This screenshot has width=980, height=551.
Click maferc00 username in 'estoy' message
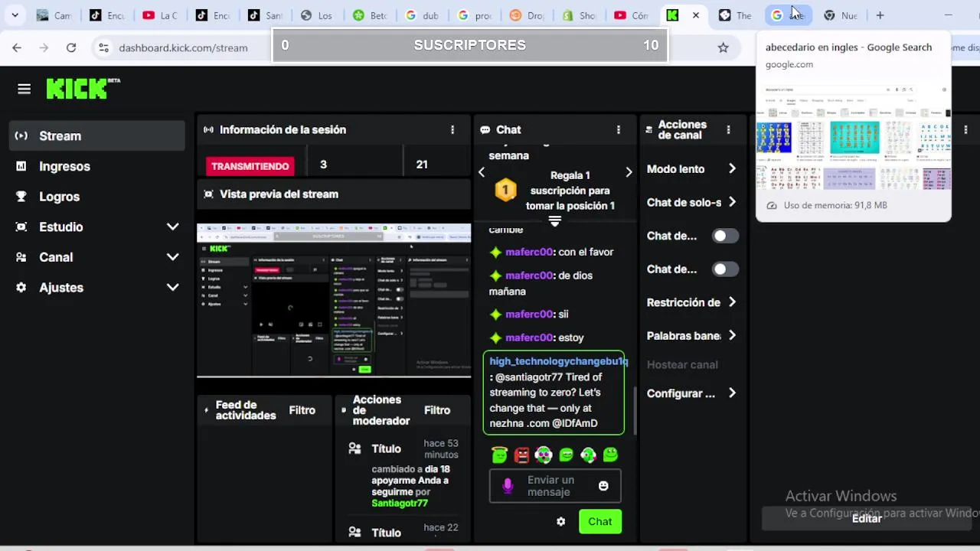point(529,337)
